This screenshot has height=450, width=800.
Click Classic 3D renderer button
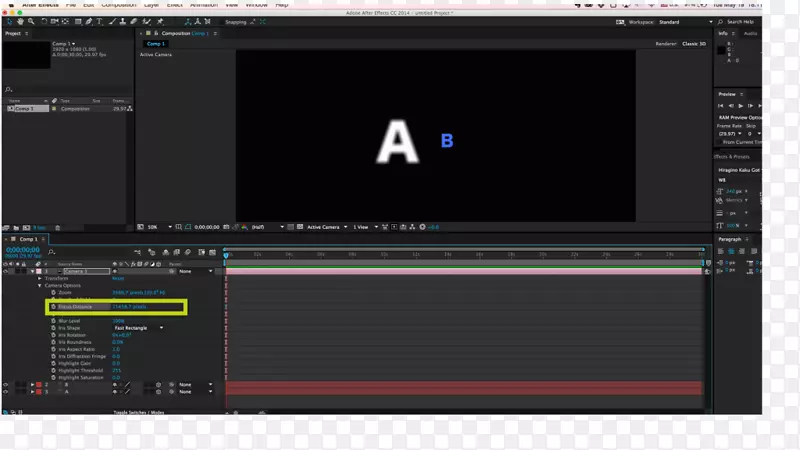point(694,44)
